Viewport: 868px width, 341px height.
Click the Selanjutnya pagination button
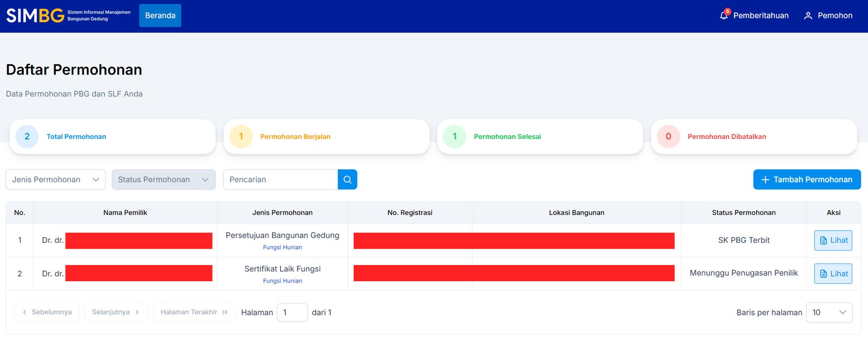[x=116, y=312]
